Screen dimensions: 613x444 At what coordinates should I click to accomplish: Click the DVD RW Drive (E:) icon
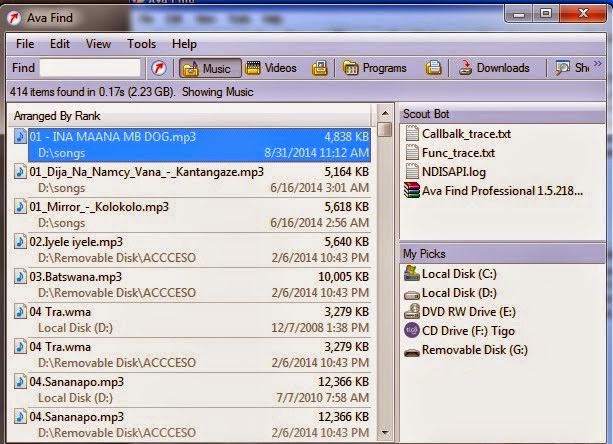[412, 311]
